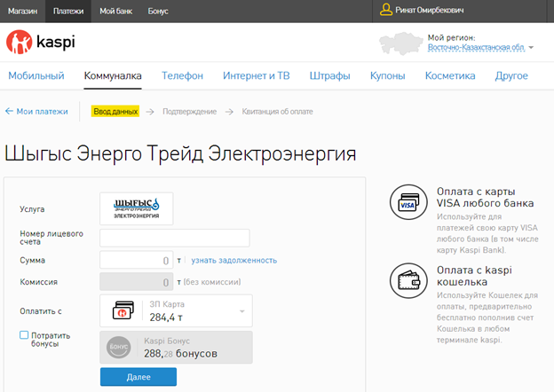Click the back arrow near Мои платежи
This screenshot has width=554, height=392.
[x=9, y=111]
